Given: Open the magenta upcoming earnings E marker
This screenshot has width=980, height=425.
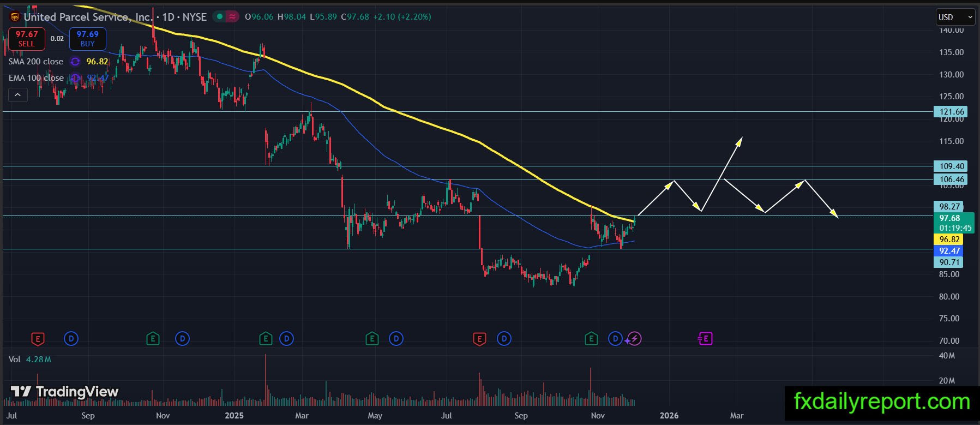Looking at the screenshot, I should tap(705, 339).
